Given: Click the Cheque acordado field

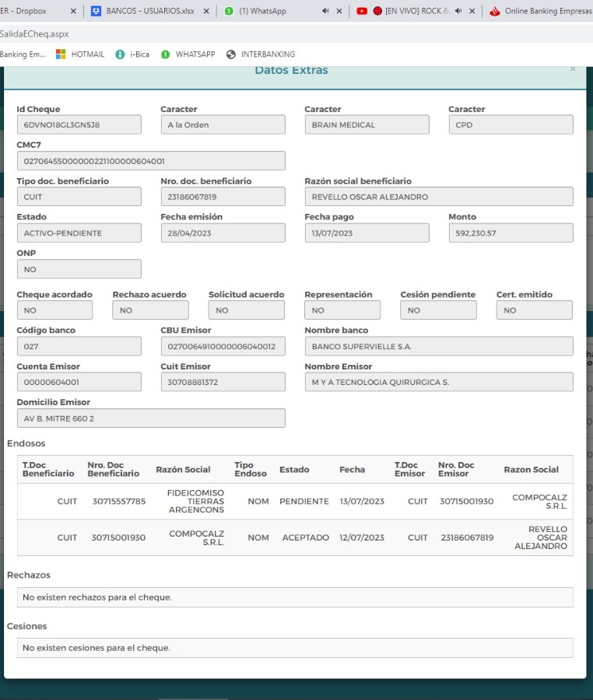Looking at the screenshot, I should click(x=55, y=310).
